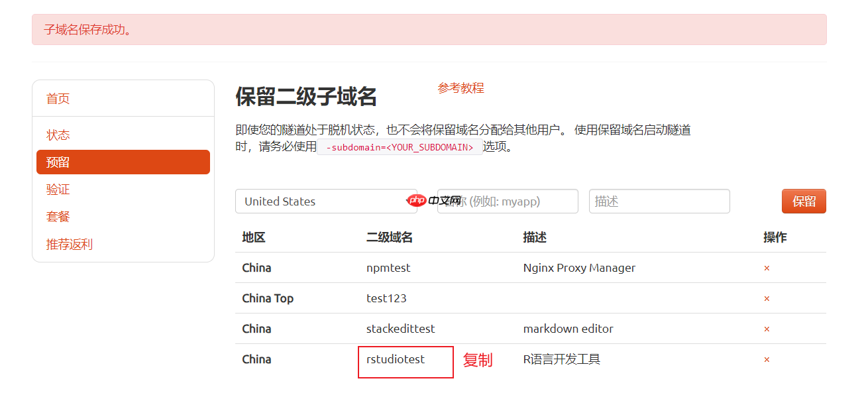Viewport: 868px width, 401px height.
Task: Go to the 验证 page
Action: coord(58,189)
